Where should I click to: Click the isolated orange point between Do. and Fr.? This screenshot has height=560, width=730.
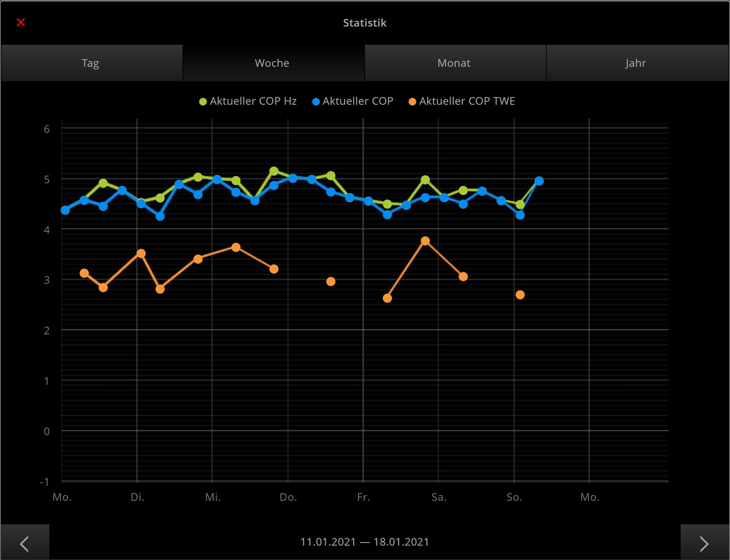click(331, 282)
